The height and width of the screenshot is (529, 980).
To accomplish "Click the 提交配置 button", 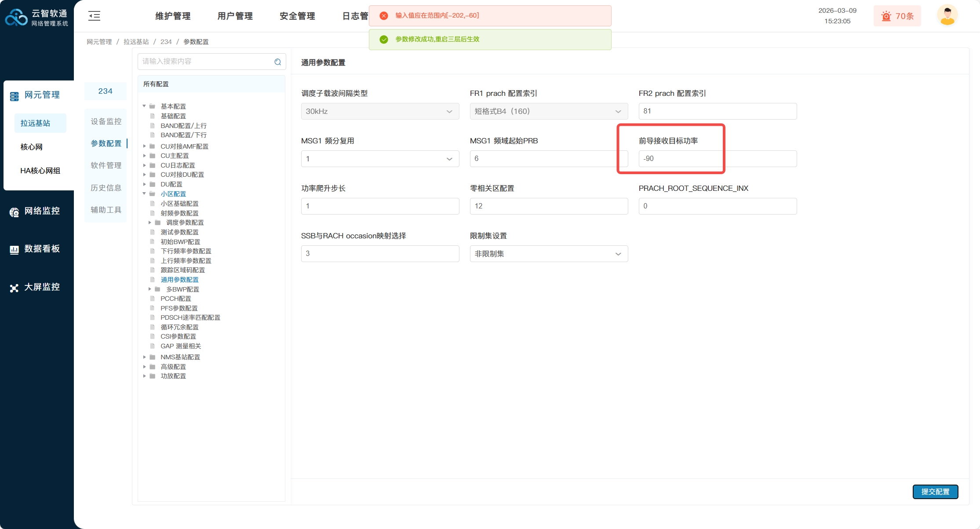I will (x=935, y=492).
